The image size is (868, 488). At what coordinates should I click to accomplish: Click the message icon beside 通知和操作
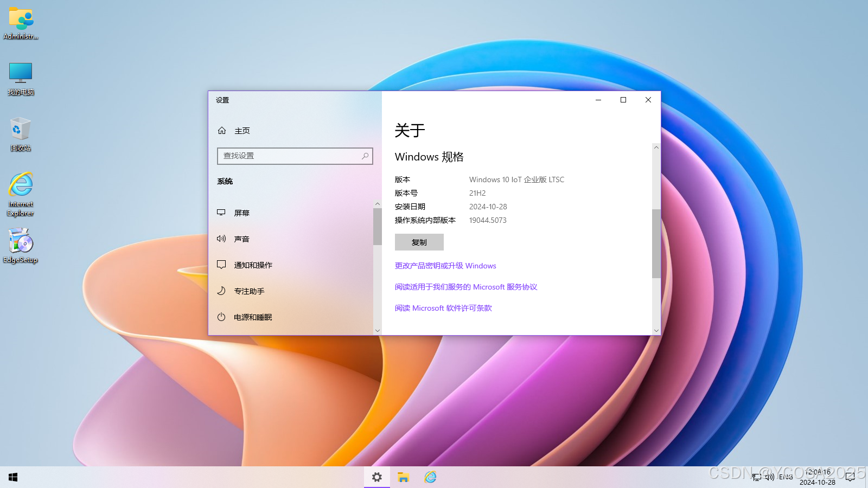tap(221, 265)
